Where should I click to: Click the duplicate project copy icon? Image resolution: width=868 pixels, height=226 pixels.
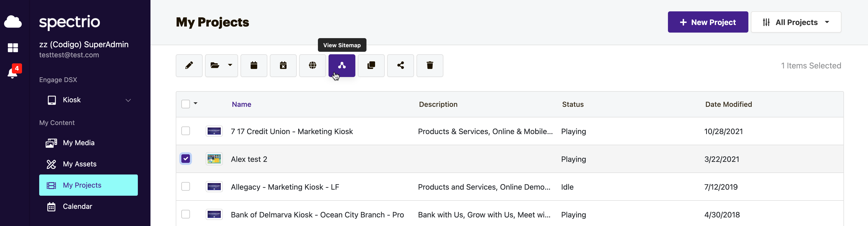[x=371, y=66]
